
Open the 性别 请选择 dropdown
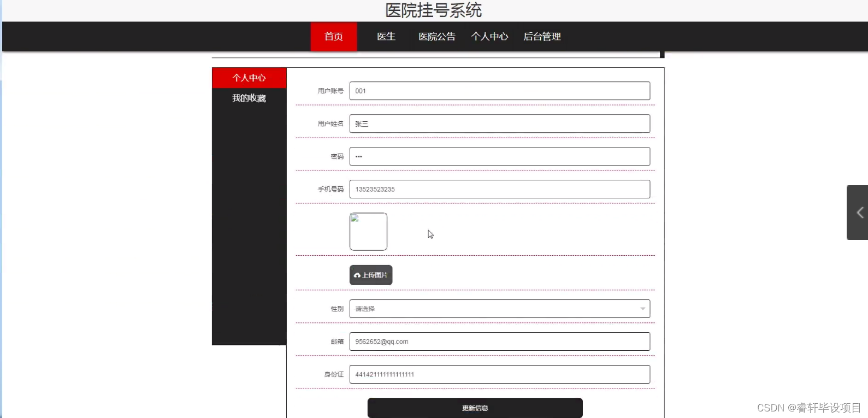[x=500, y=309]
